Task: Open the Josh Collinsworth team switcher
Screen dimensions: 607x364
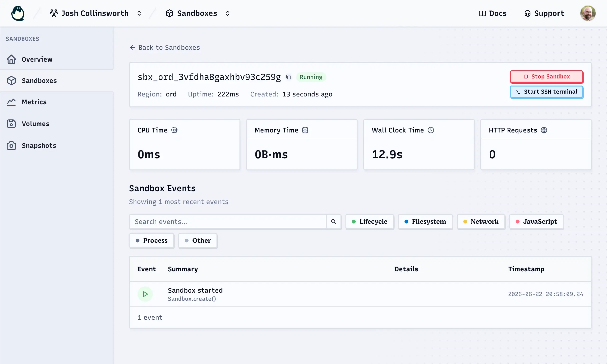Action: 96,13
